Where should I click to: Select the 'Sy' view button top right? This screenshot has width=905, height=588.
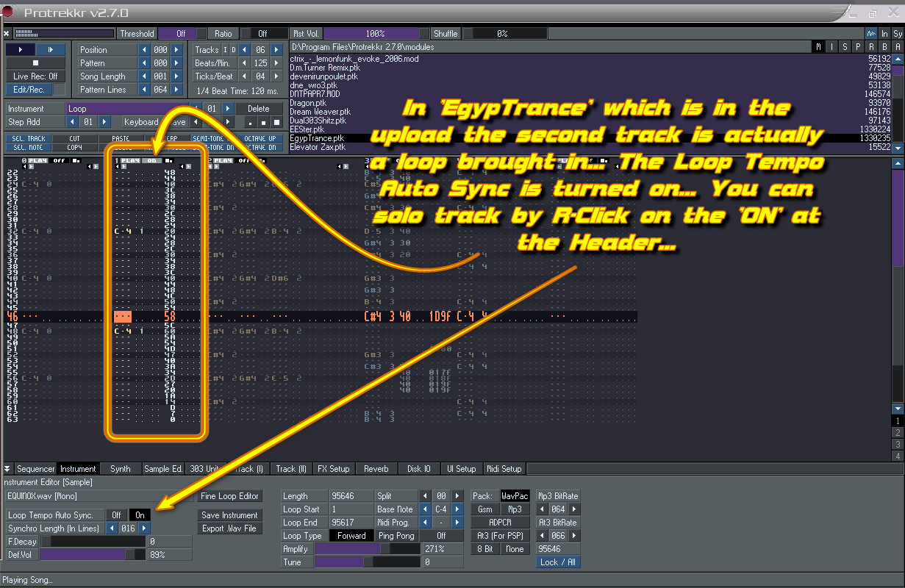(898, 33)
